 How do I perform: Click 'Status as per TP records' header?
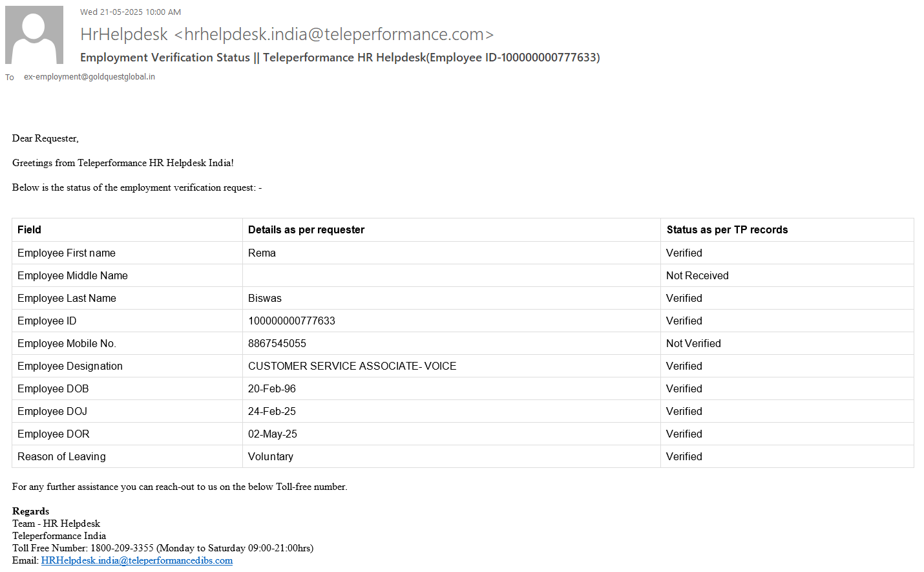[x=727, y=229]
